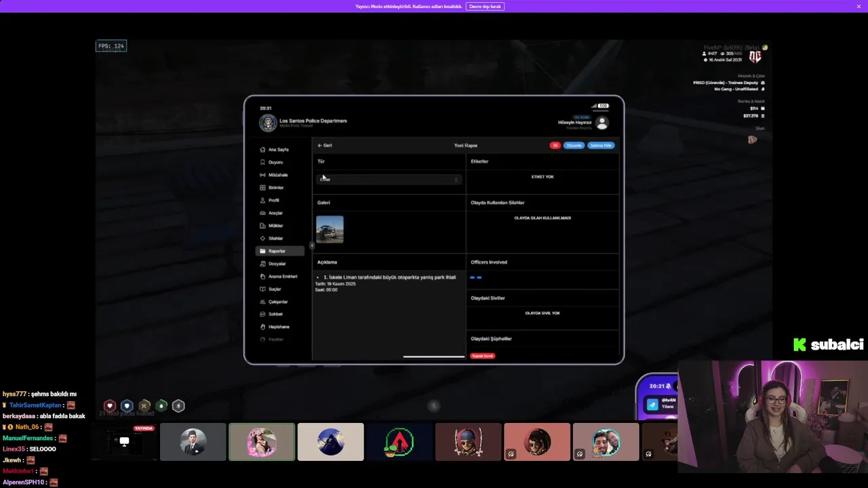This screenshot has width=868, height=488.
Task: Open the truck photo in Galeri
Action: coord(330,230)
